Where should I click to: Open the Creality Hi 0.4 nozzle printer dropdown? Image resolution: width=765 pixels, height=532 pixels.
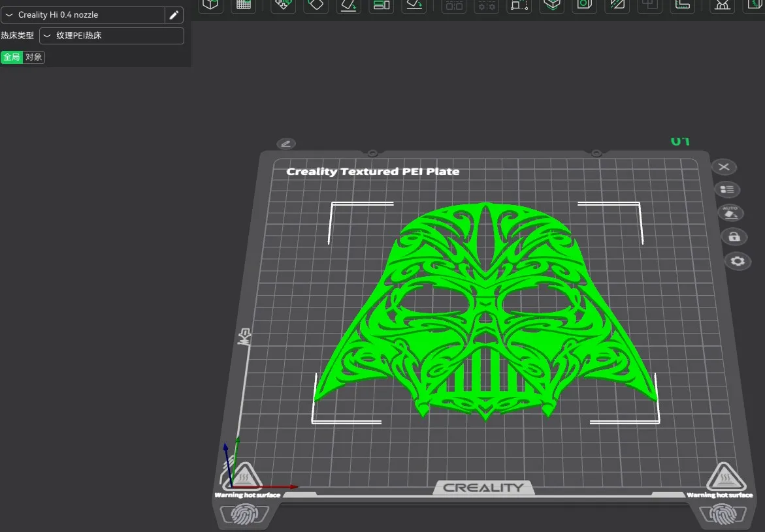pyautogui.click(x=83, y=15)
